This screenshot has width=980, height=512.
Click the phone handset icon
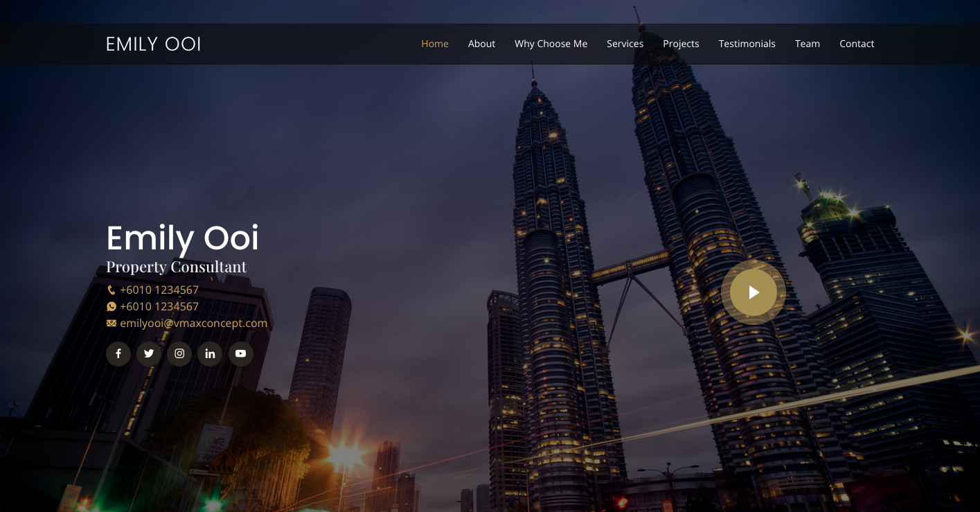coord(112,290)
